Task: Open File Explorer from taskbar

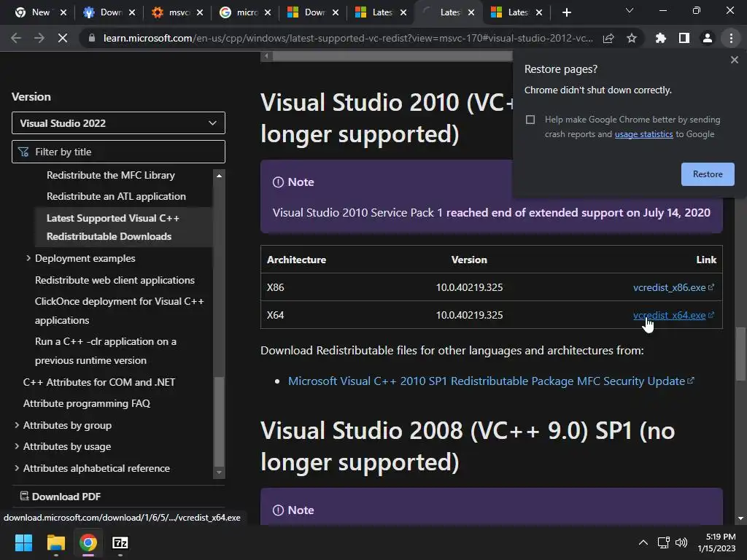Action: (x=55, y=542)
